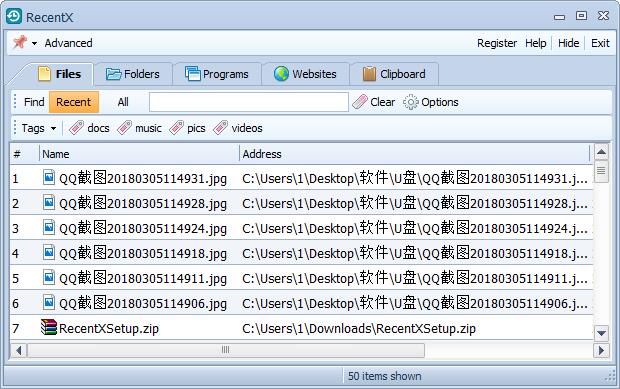This screenshot has width=620, height=389.
Task: Select file QQ截图20180305114906.jpg
Action: [143, 303]
